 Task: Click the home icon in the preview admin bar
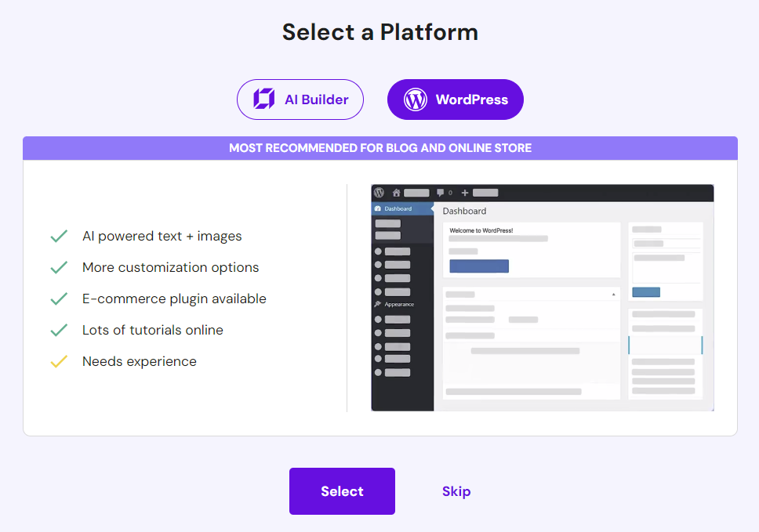(397, 193)
